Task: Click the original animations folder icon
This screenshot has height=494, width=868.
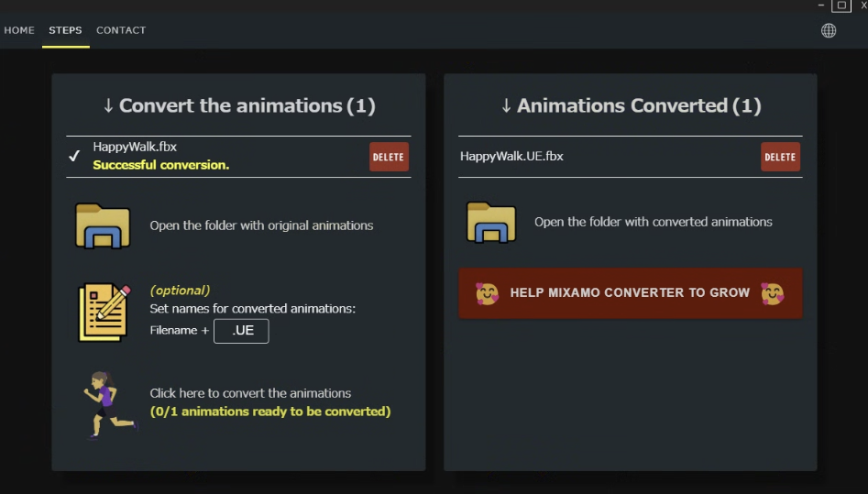Action: [x=103, y=225]
